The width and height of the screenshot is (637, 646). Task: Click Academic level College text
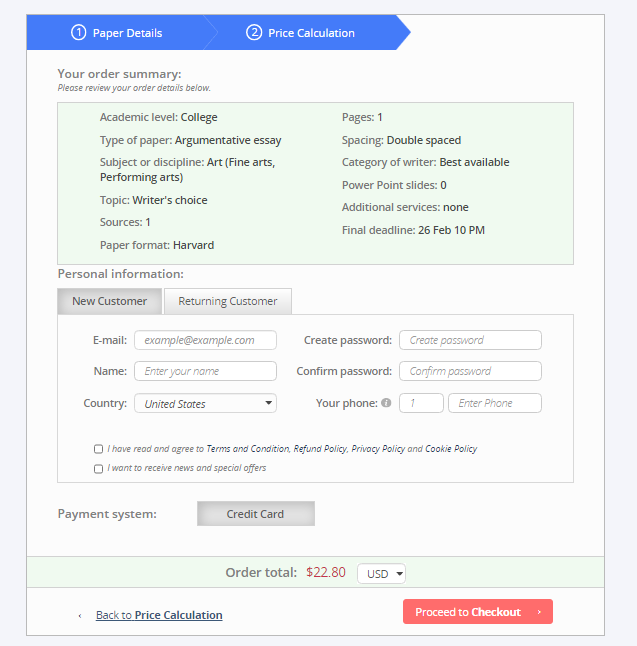[x=159, y=117]
